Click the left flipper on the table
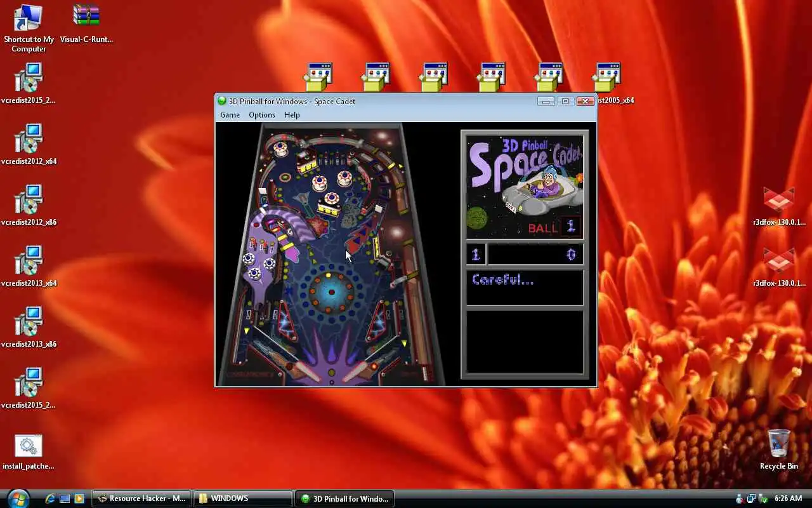 (309, 371)
